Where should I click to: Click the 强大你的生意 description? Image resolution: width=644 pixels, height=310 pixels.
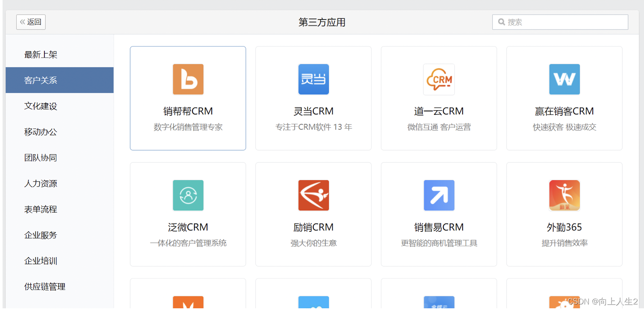tap(313, 243)
